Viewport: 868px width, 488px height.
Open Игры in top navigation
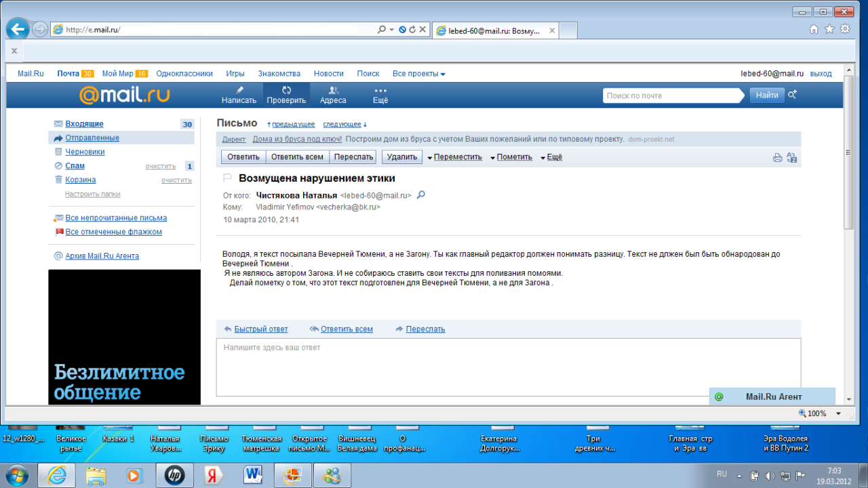(235, 73)
